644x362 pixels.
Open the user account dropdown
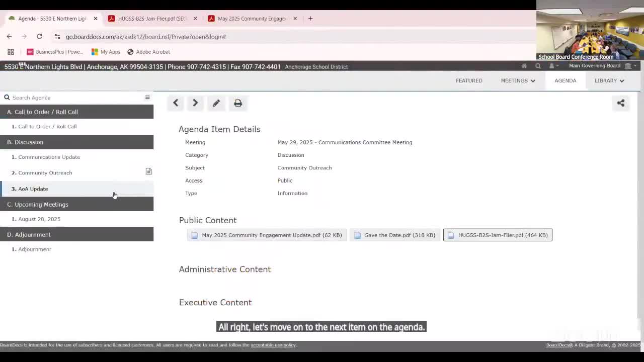pyautogui.click(x=553, y=66)
